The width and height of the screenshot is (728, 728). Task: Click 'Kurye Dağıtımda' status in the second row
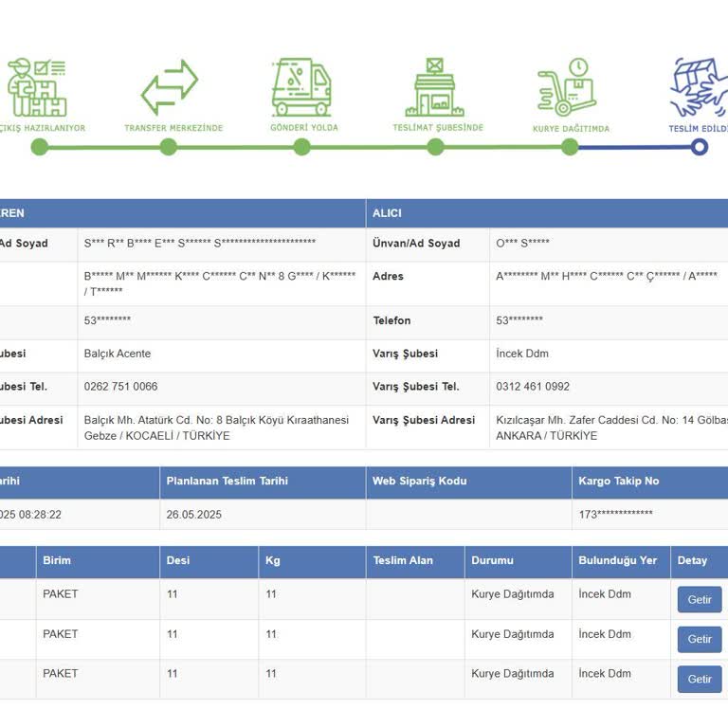point(512,634)
